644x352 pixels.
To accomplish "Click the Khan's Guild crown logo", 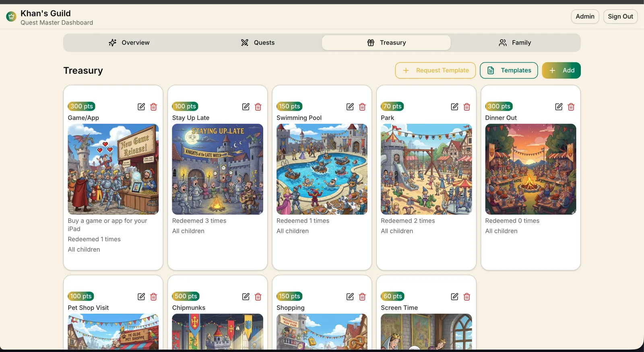I will (11, 16).
